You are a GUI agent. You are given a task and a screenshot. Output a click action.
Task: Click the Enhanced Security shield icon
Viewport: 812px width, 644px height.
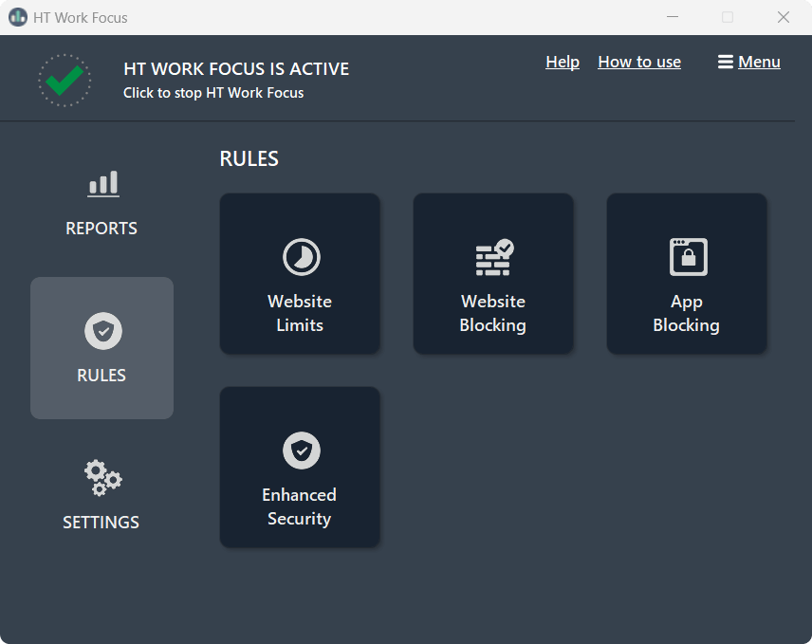[x=301, y=451]
